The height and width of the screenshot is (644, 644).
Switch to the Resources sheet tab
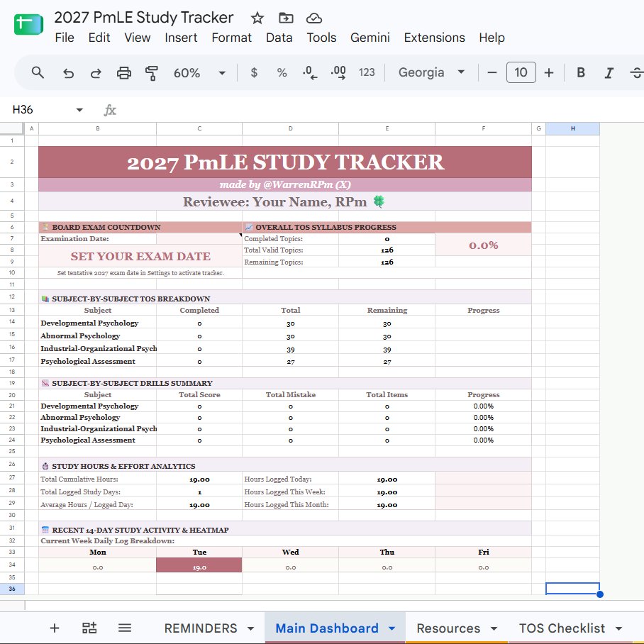[448, 628]
